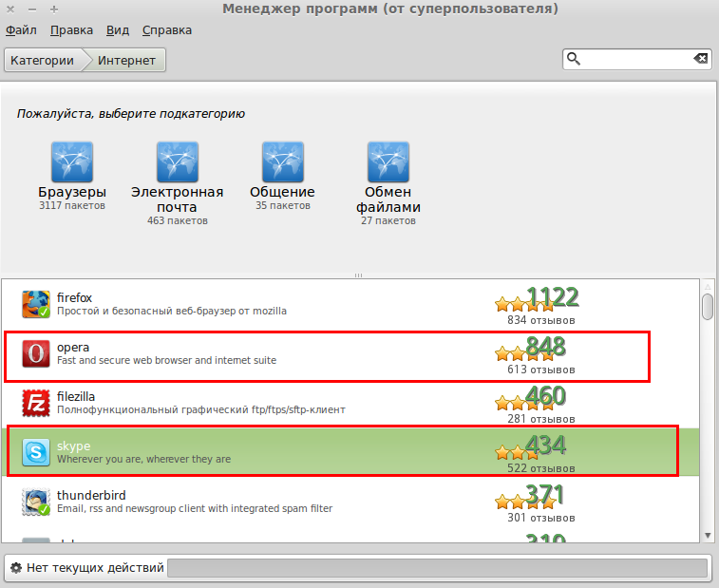Click the gear icon in the status bar
719x588 pixels.
tap(16, 568)
